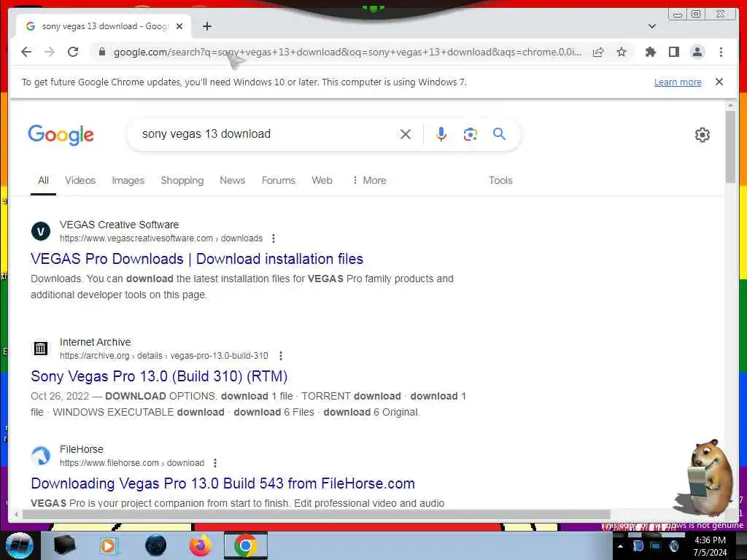Click the forward navigation arrow
The height and width of the screenshot is (560, 747).
coord(50,52)
